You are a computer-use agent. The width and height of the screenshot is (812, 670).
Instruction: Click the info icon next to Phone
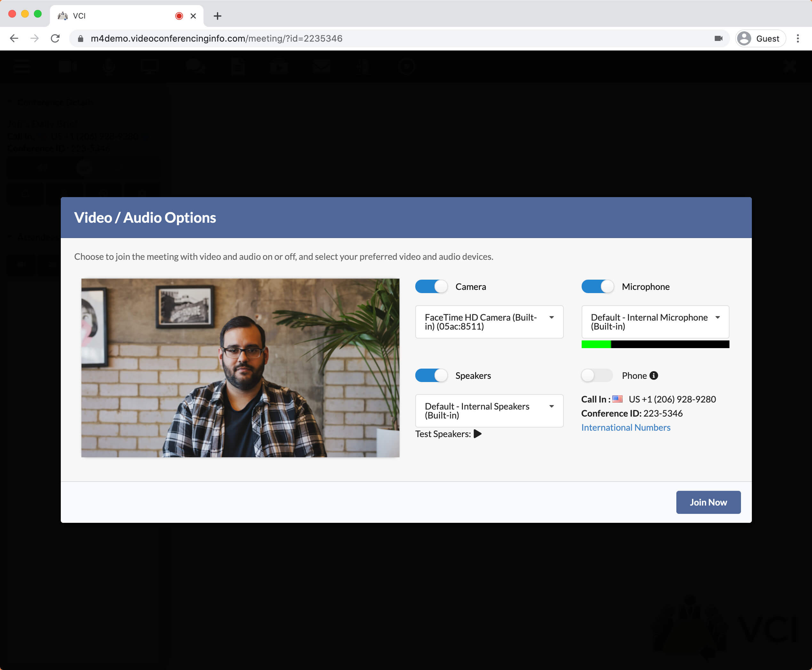pyautogui.click(x=653, y=375)
